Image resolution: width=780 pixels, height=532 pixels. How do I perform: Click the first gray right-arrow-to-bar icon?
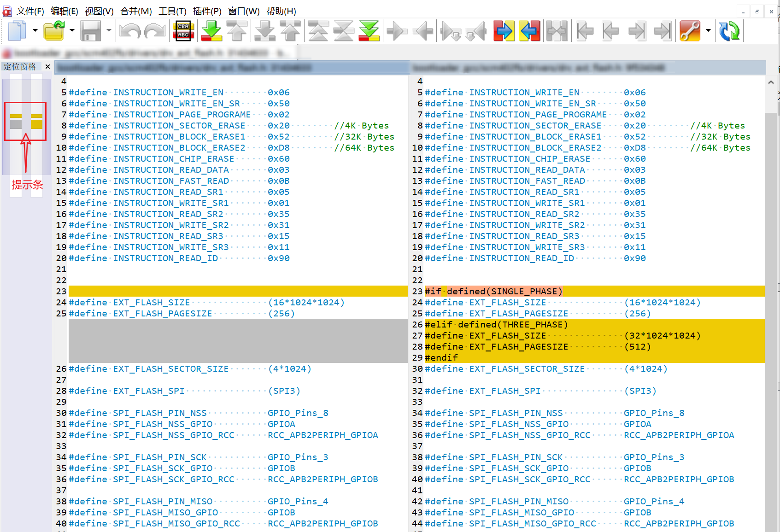pos(637,31)
